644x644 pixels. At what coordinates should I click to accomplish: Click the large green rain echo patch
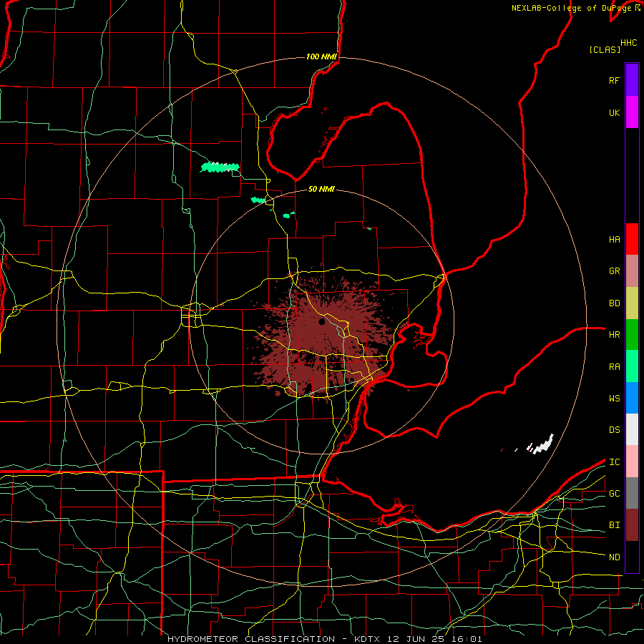point(220,167)
